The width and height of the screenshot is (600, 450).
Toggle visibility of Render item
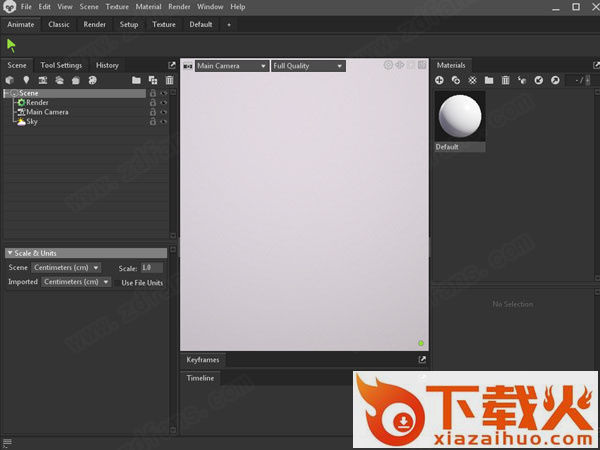tap(164, 103)
